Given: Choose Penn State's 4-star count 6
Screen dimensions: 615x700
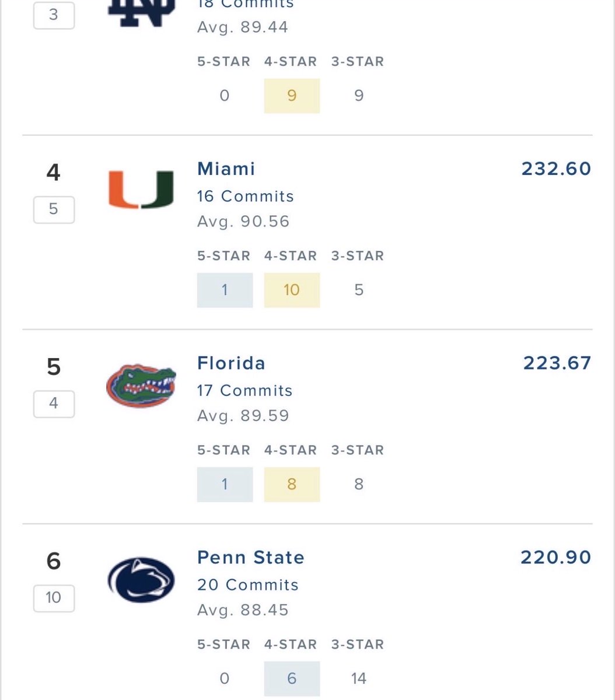Looking at the screenshot, I should 292,678.
